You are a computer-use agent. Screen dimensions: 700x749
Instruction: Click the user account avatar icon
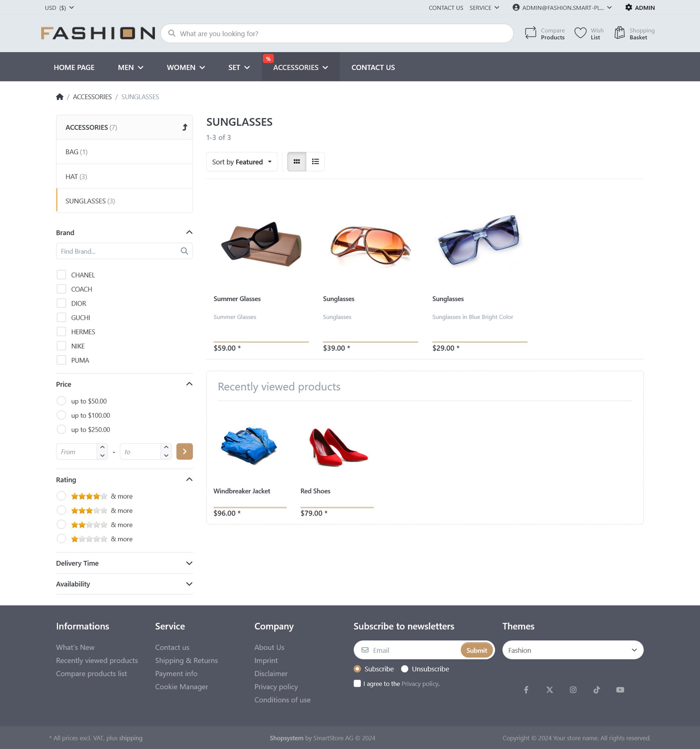[x=516, y=8]
